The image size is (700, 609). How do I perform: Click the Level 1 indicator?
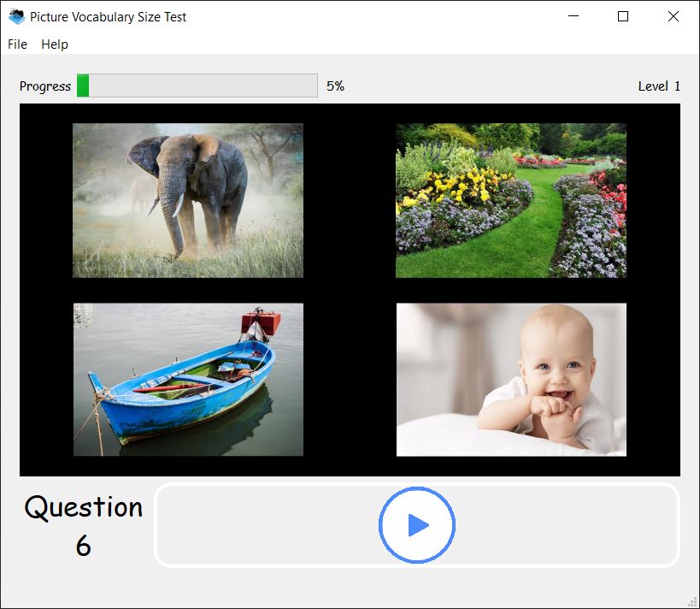[x=659, y=86]
